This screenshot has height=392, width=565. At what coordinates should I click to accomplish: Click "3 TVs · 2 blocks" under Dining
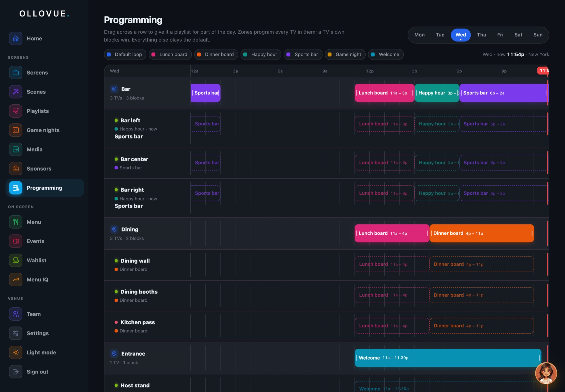click(127, 239)
